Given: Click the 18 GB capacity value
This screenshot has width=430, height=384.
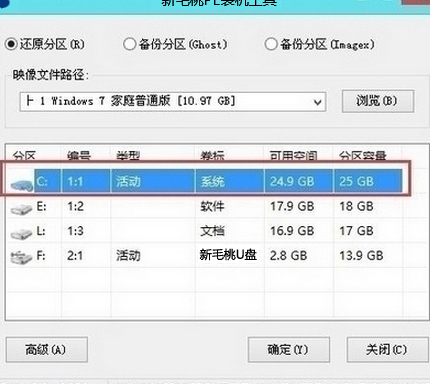Looking at the screenshot, I should [356, 207].
